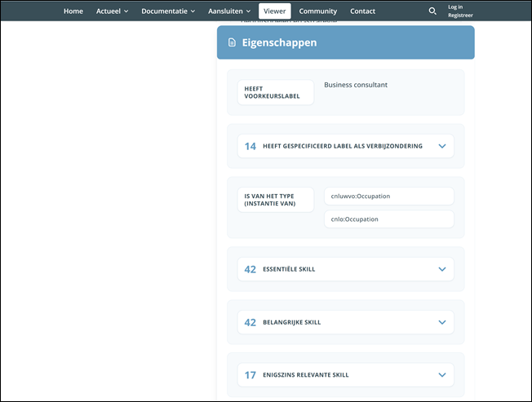Click the Business consultant label value
Viewport: 532px width, 402px height.
[x=356, y=85]
